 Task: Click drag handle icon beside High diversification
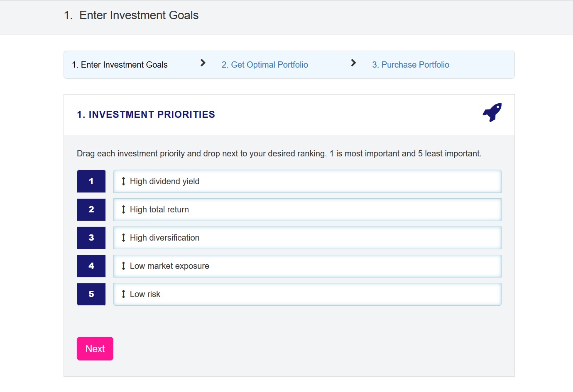click(123, 238)
